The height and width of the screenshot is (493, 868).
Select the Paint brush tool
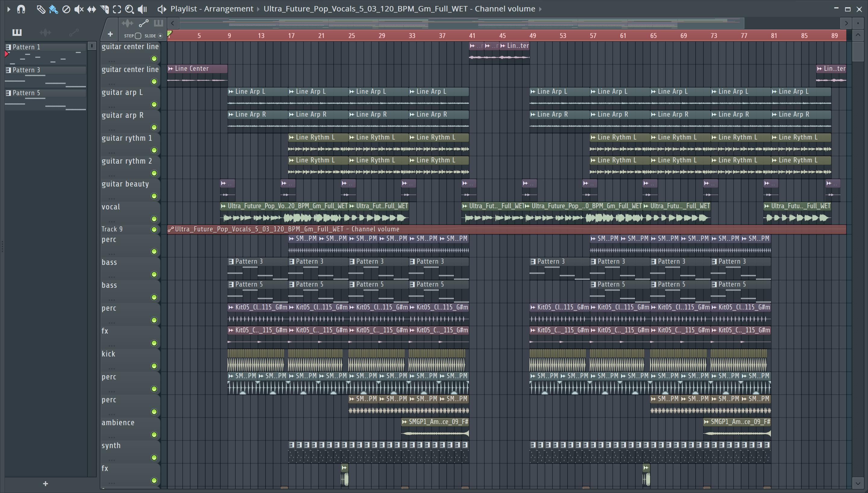pos(53,9)
